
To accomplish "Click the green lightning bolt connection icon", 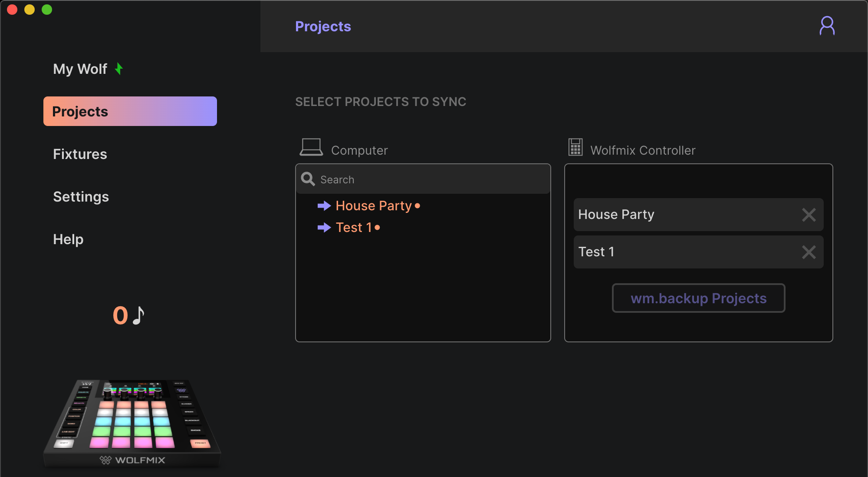I will [x=119, y=69].
